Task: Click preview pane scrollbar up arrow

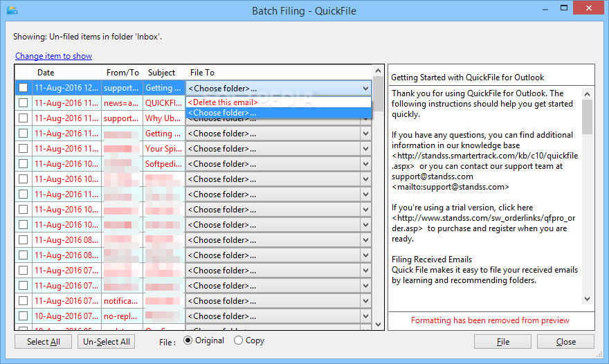Action: click(588, 94)
